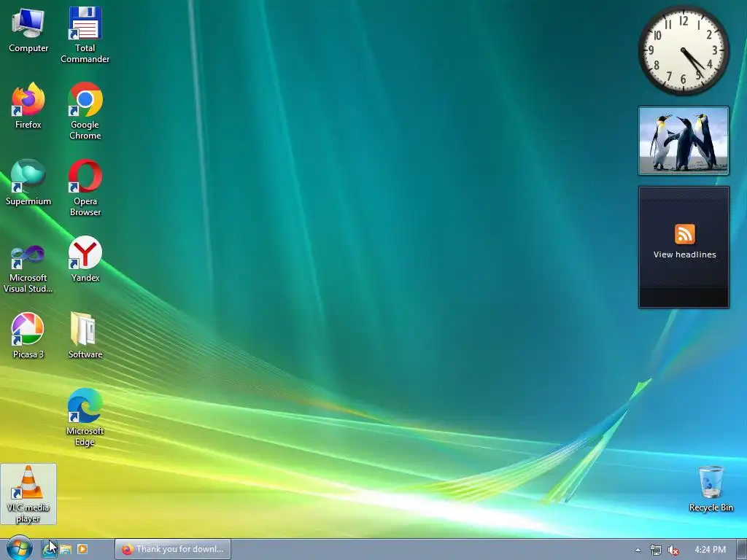Select the Total Commander shortcut
The image size is (747, 560).
[x=85, y=35]
